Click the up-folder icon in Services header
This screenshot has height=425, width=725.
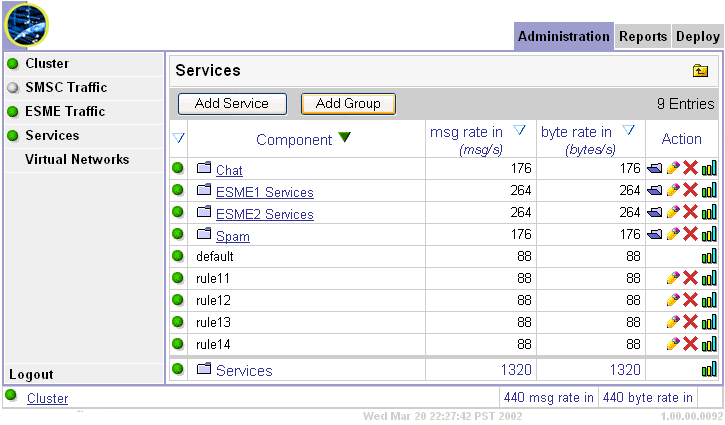coord(700,71)
